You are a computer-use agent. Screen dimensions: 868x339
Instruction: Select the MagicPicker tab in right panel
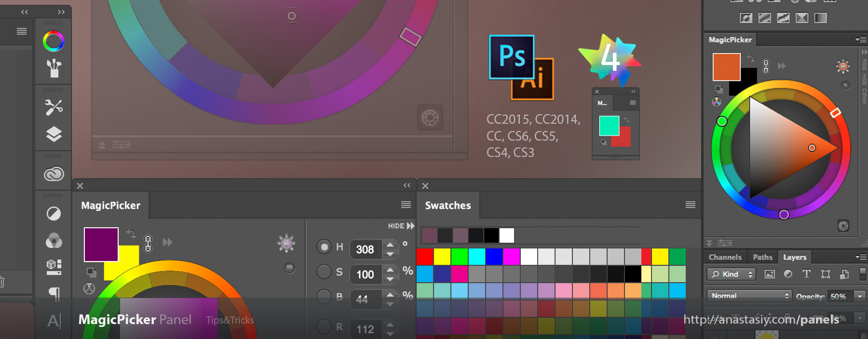[x=730, y=39]
